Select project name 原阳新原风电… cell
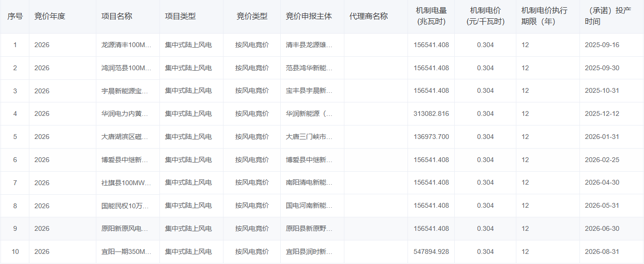 click(125, 229)
